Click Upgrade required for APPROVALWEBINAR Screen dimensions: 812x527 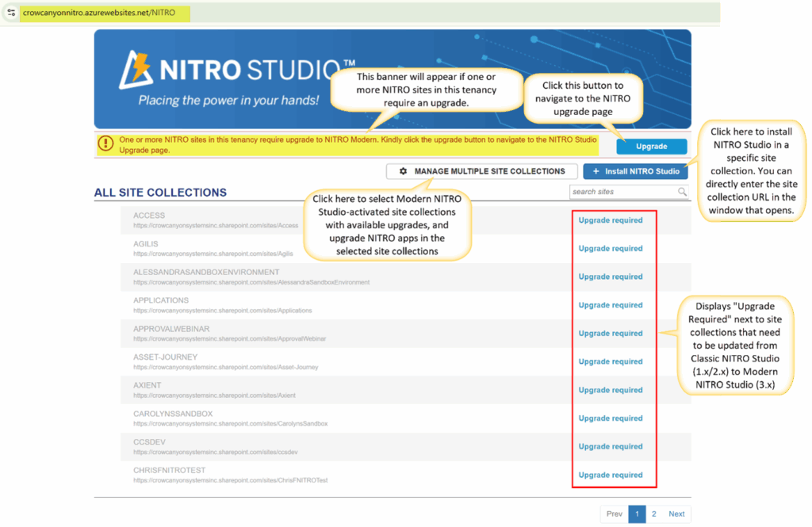pos(611,334)
